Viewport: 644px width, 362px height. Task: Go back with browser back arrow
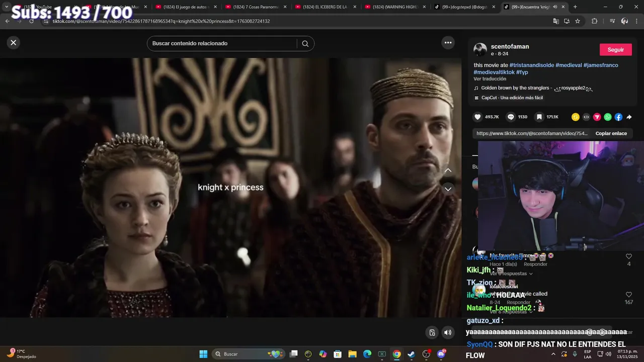7,21
